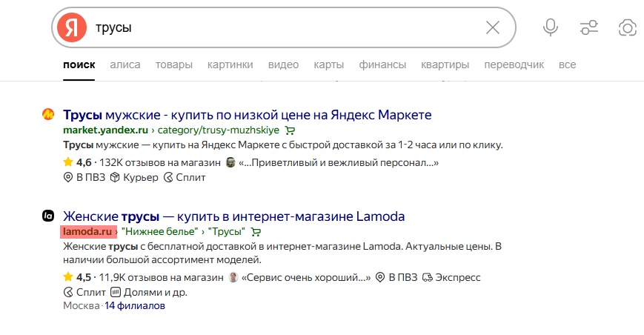Click review quote 'Сервис очень хороший'
Viewport: 644px width, 335px height.
[306, 277]
